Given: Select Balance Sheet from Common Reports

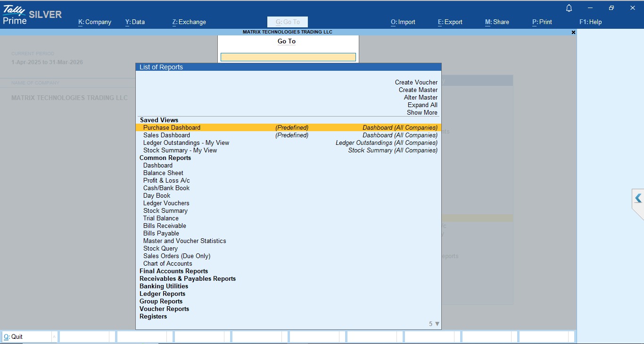Looking at the screenshot, I should coord(163,173).
